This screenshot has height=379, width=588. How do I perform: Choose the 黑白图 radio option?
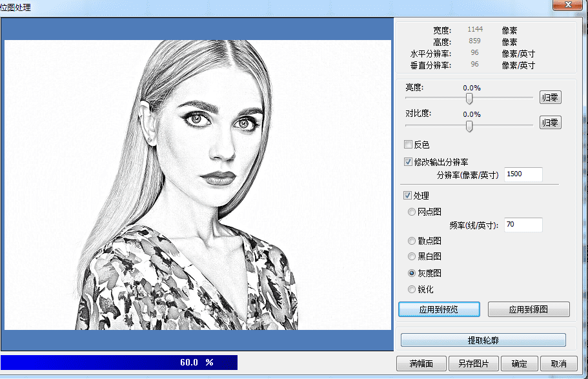click(x=411, y=256)
